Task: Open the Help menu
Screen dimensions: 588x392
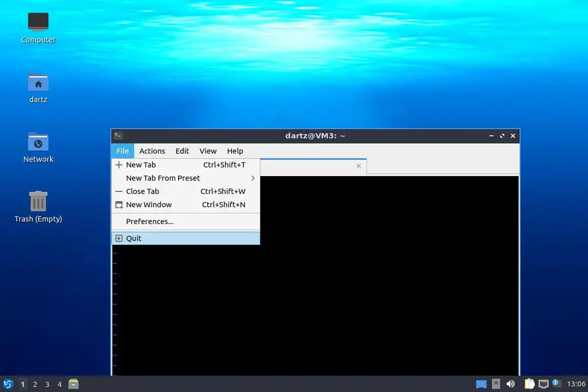Action: [x=235, y=151]
